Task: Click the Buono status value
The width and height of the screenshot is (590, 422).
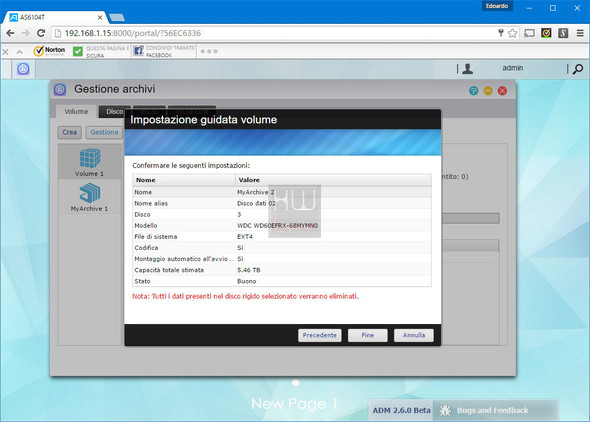Action: tap(246, 281)
